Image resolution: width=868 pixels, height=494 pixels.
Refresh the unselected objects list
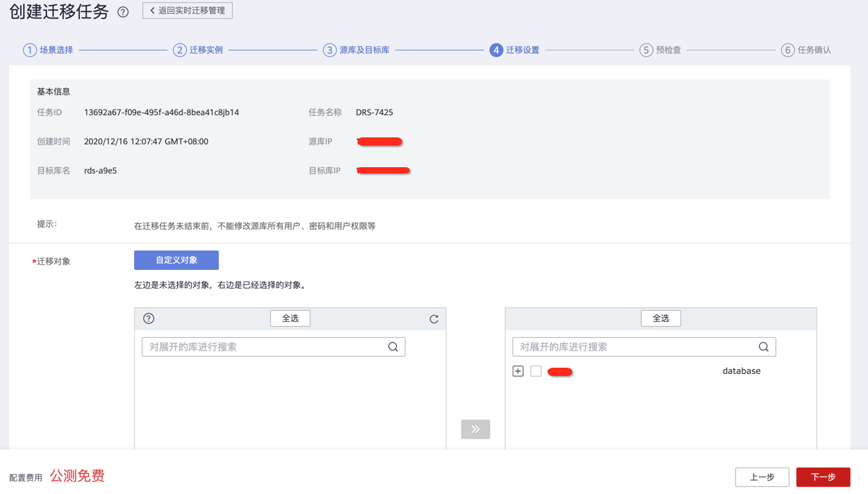pyautogui.click(x=434, y=319)
